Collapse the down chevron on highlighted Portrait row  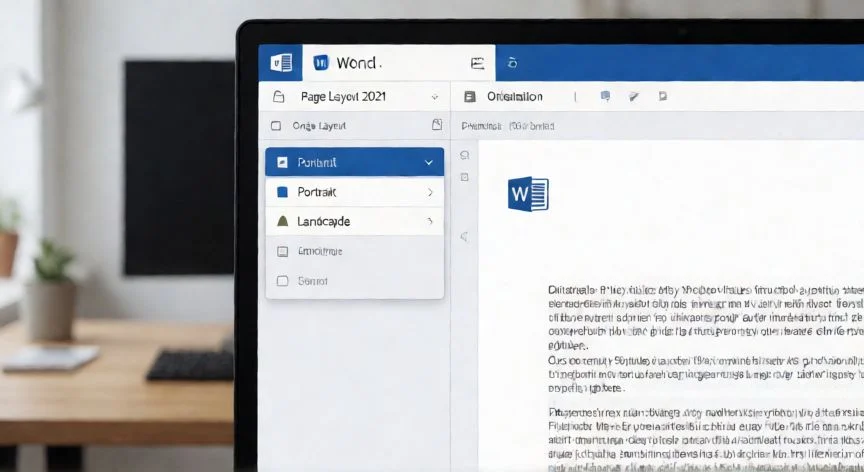[x=429, y=162]
